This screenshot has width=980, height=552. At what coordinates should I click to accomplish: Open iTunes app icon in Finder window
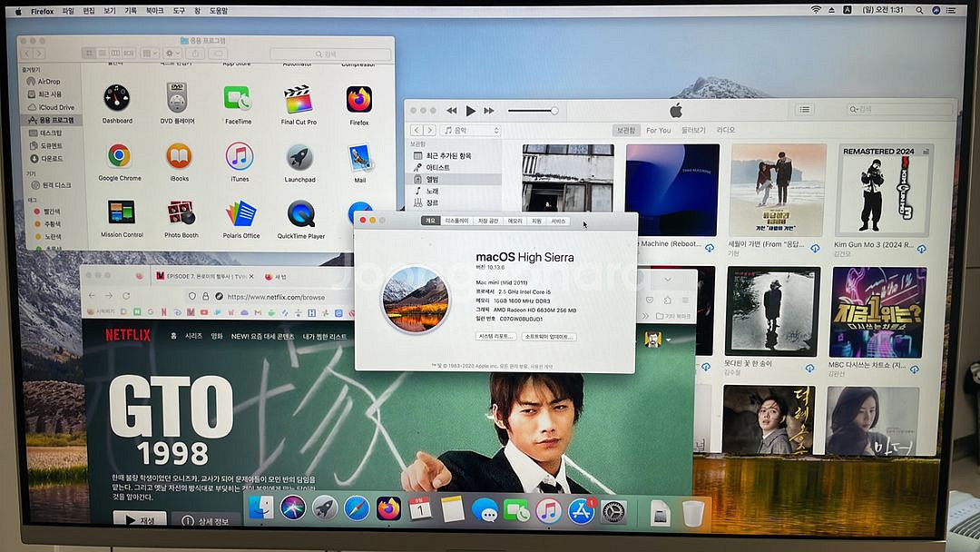[x=240, y=157]
